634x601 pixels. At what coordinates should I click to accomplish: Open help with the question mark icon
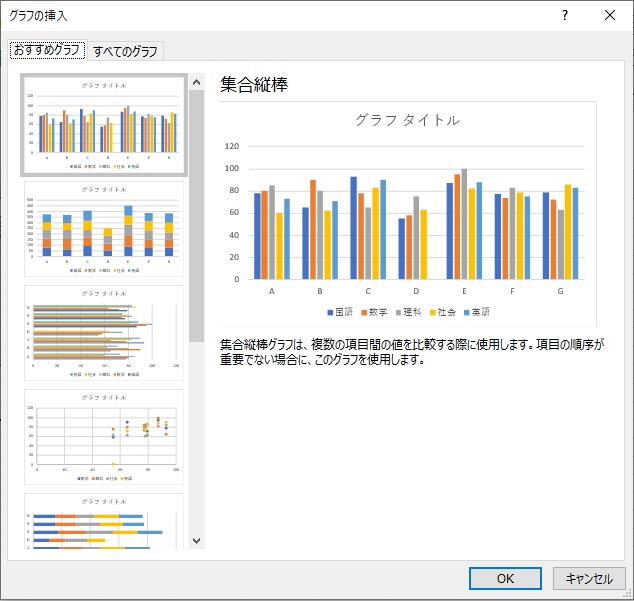click(x=565, y=15)
